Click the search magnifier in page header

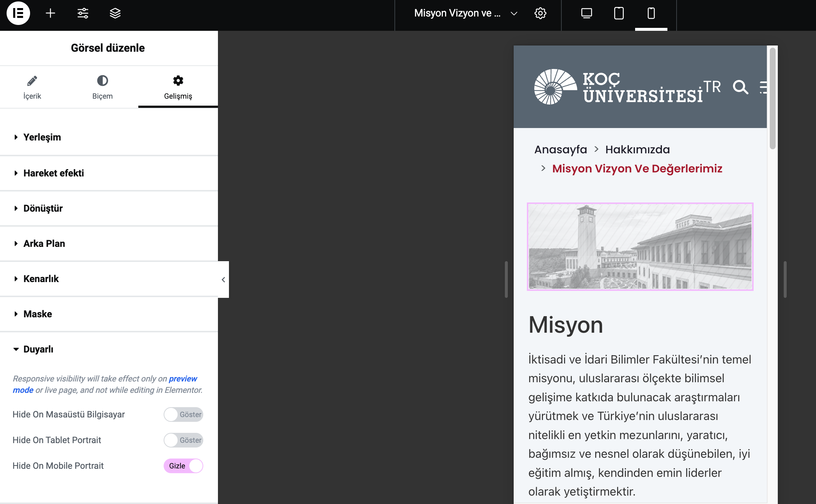point(740,87)
